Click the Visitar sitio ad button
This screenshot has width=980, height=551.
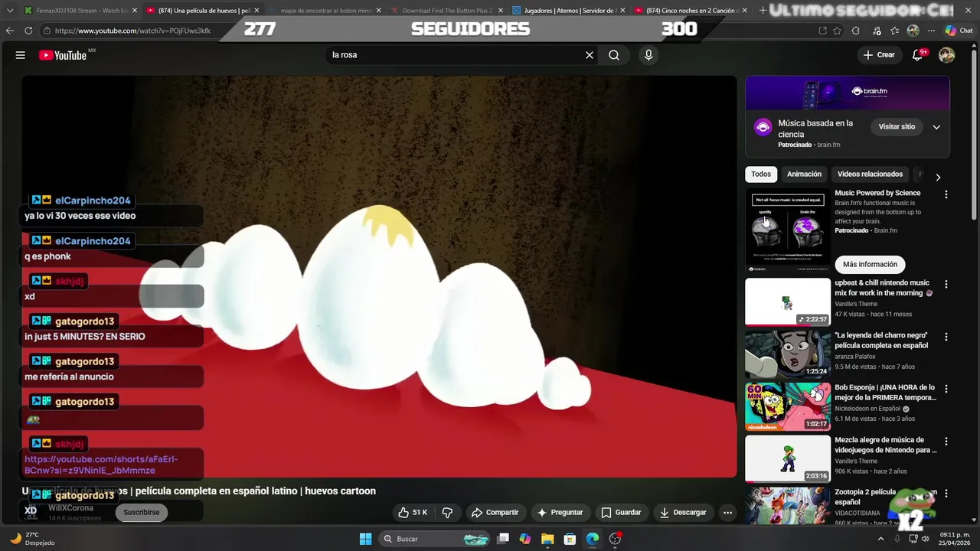(897, 127)
